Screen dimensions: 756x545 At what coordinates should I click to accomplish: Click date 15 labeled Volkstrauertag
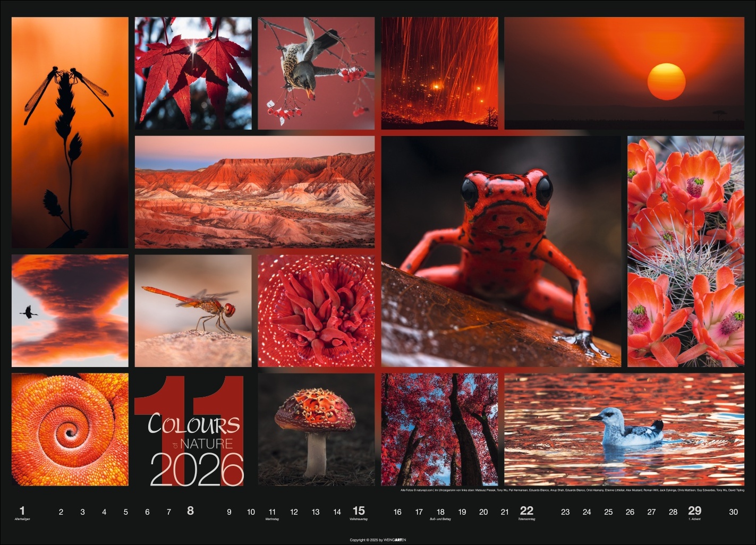point(359,512)
